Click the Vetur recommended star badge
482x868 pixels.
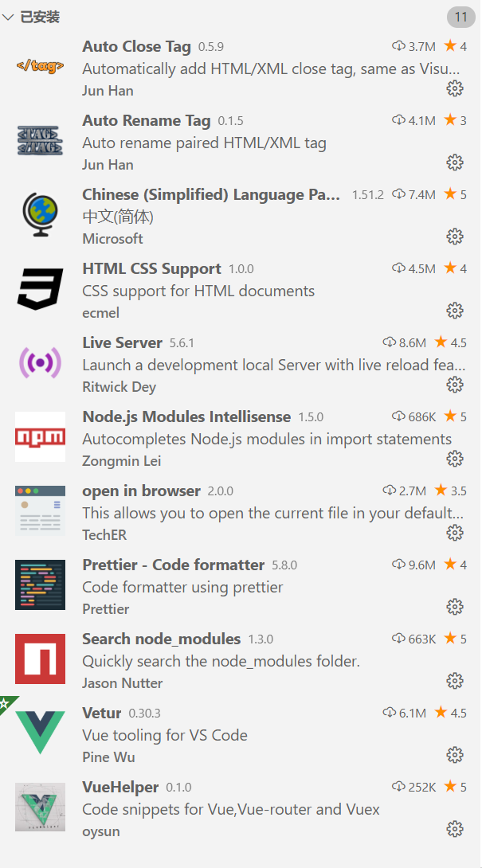(6, 703)
